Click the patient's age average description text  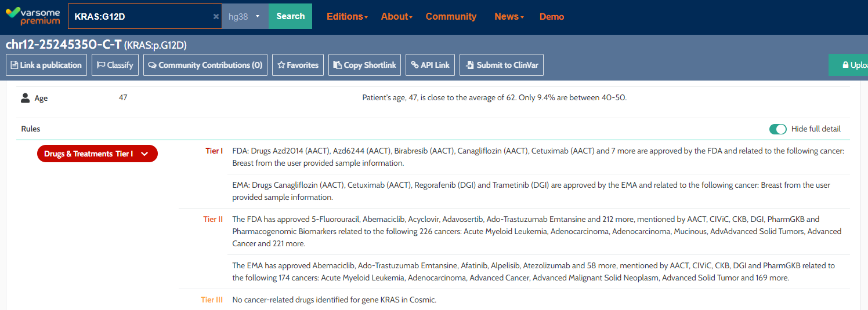pos(494,97)
